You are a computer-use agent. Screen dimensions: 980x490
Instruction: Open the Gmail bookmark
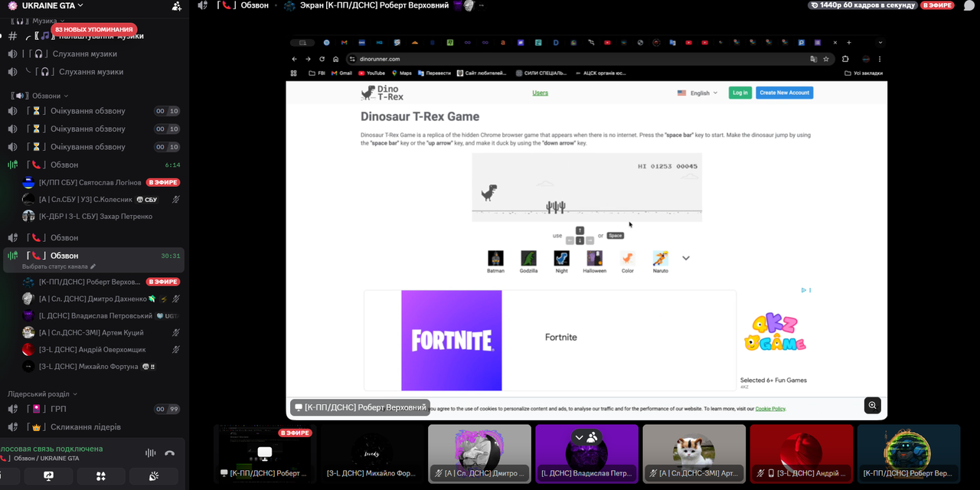click(x=341, y=73)
